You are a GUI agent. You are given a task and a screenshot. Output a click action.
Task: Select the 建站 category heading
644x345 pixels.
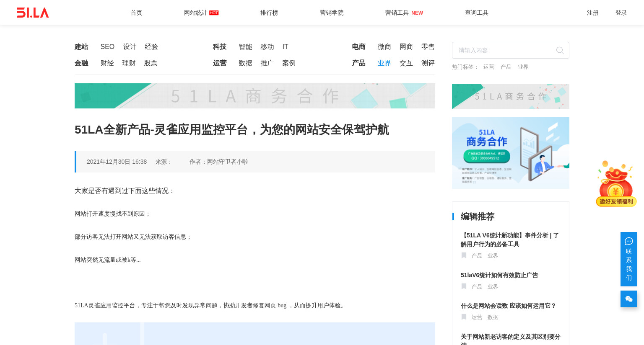(x=81, y=47)
